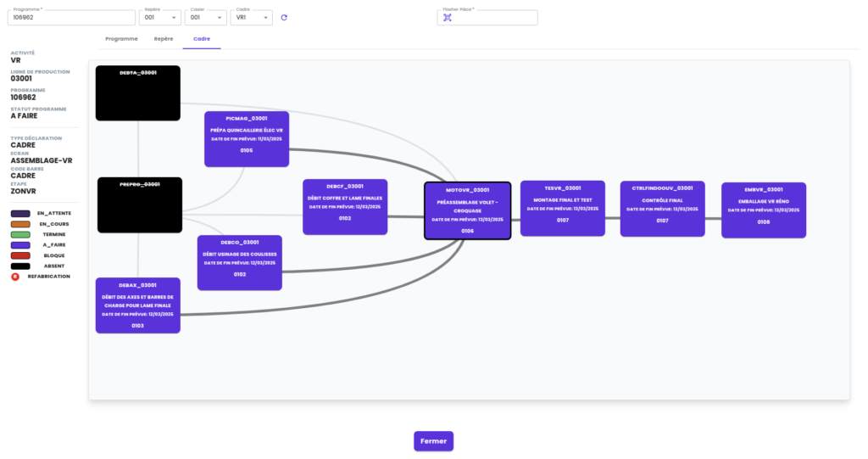The width and height of the screenshot is (868, 459).
Task: Click the TESVR_03001 montage final node
Action: [x=562, y=207]
